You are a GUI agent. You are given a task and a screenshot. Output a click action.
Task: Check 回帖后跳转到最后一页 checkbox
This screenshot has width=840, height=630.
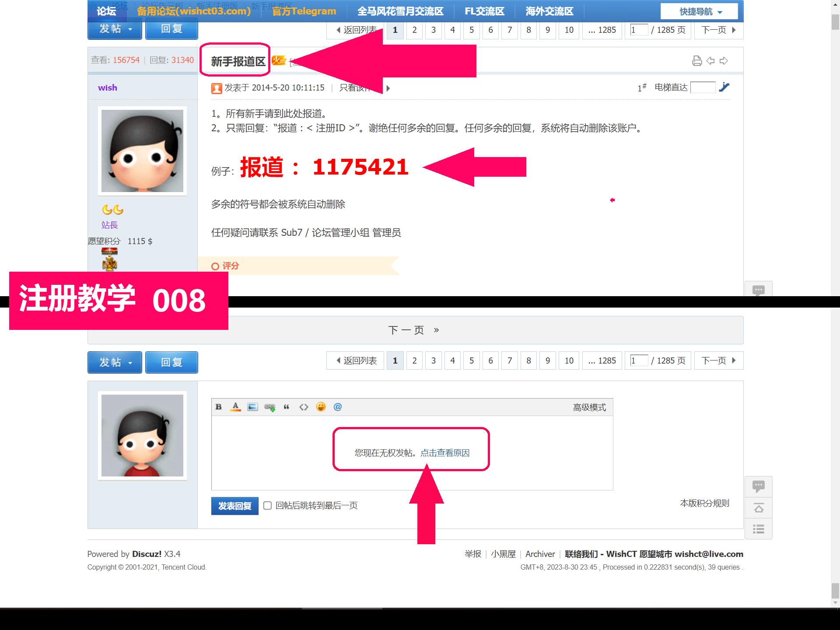click(268, 506)
